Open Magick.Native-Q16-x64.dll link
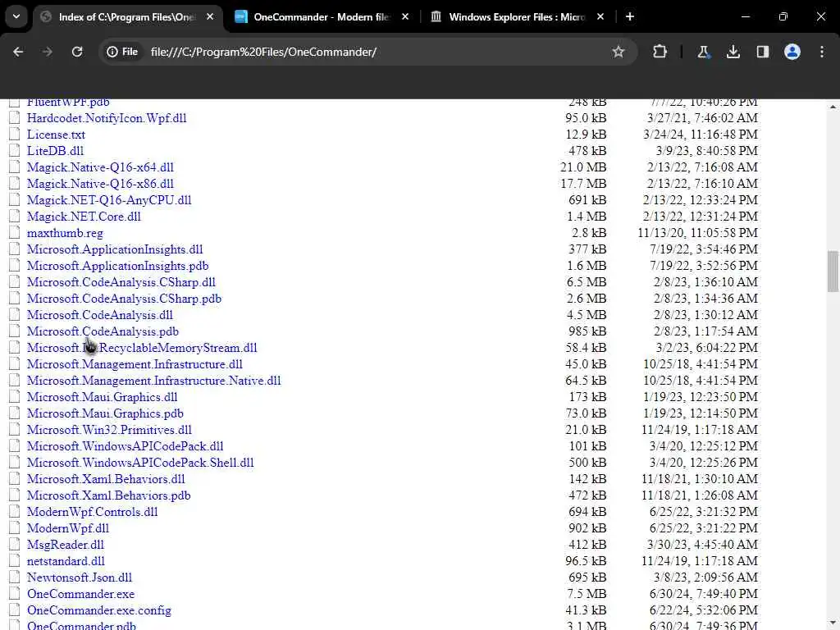Image resolution: width=840 pixels, height=630 pixels. point(100,167)
